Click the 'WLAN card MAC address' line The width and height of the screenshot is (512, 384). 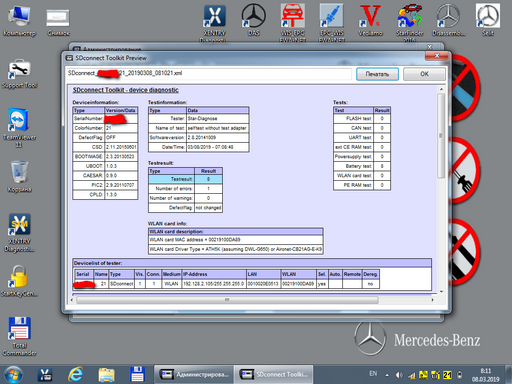point(236,240)
